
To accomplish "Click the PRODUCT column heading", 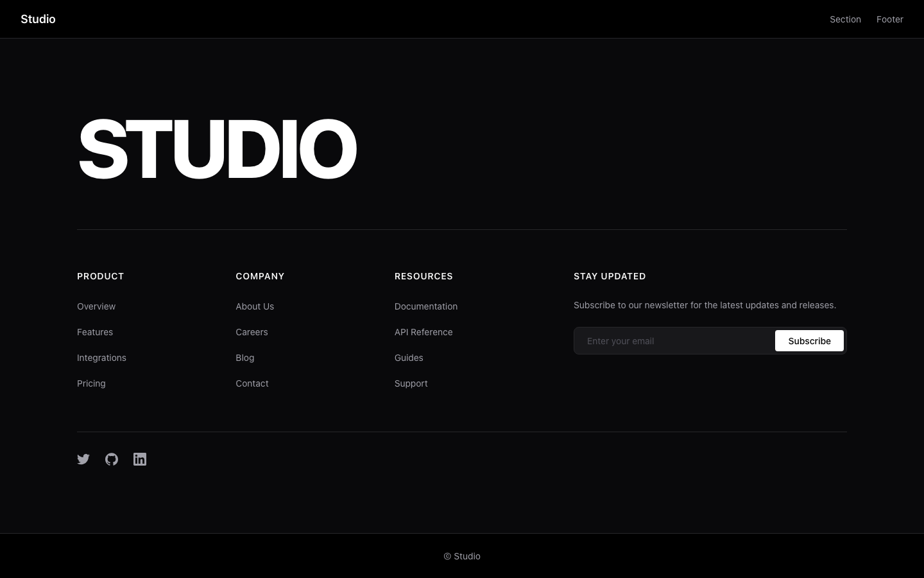I will 100,276.
